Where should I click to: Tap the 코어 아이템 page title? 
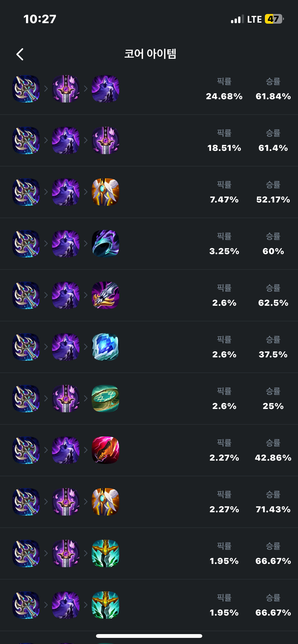click(150, 54)
